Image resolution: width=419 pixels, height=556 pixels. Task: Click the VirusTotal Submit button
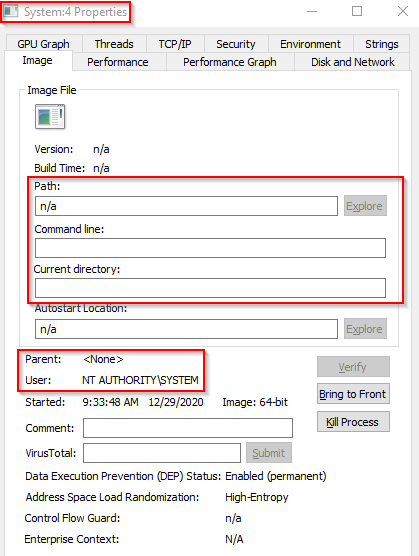click(269, 452)
